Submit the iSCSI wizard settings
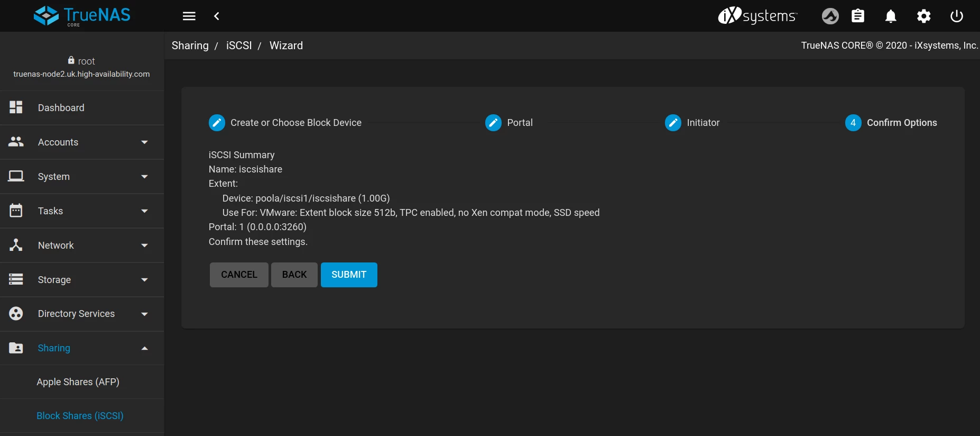This screenshot has width=980, height=436. [x=349, y=275]
